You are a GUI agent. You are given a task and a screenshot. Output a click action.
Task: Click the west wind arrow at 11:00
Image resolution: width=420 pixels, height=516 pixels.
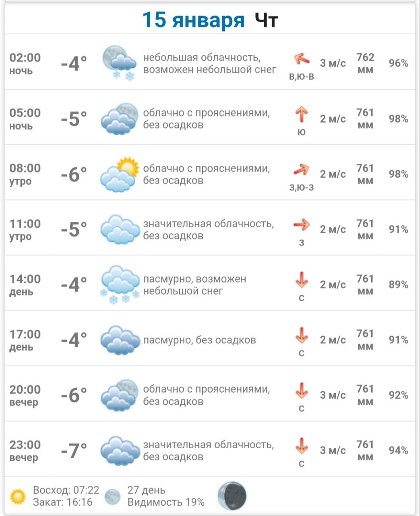click(x=302, y=225)
